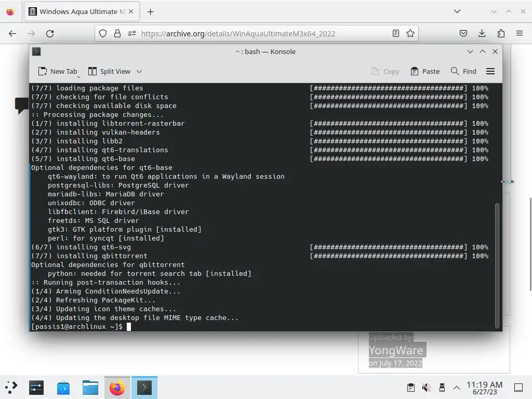Image resolution: width=532 pixels, height=399 pixels.
Task: Click Copy in Konsole toolbar
Action: pyautogui.click(x=385, y=72)
